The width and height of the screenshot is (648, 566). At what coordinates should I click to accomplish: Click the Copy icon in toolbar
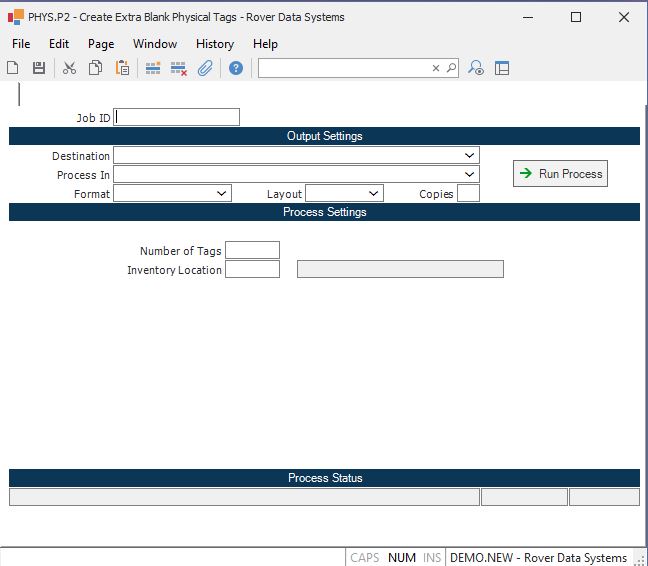pyautogui.click(x=95, y=68)
